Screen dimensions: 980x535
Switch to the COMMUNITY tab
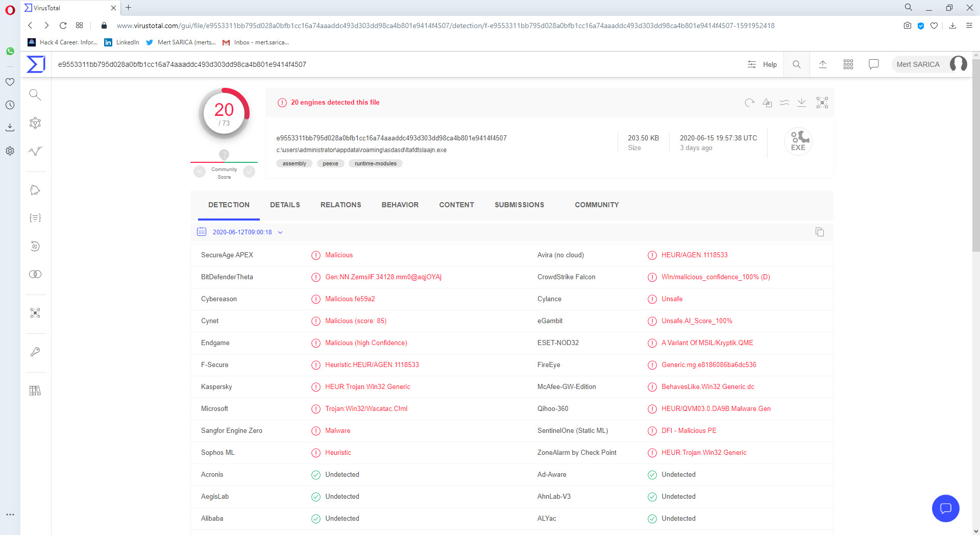pyautogui.click(x=597, y=205)
